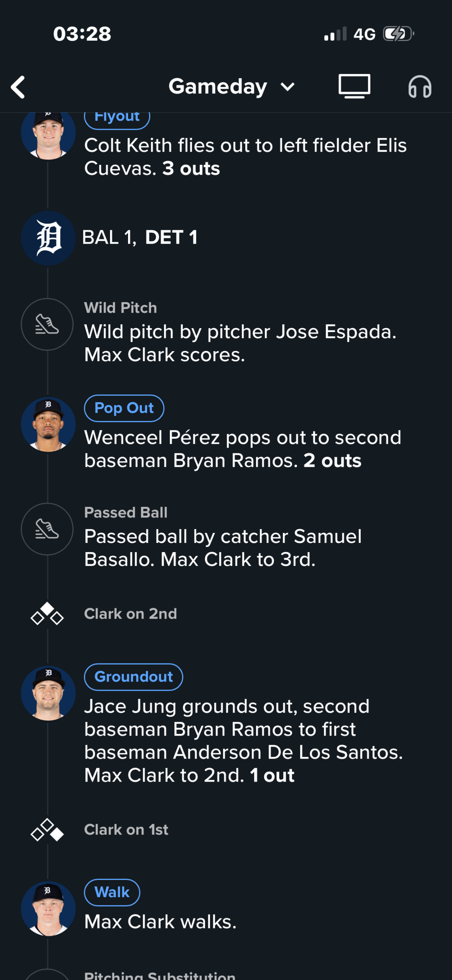Image resolution: width=452 pixels, height=980 pixels.
Task: Tap the Detroit Tigers logo icon
Action: (x=48, y=238)
